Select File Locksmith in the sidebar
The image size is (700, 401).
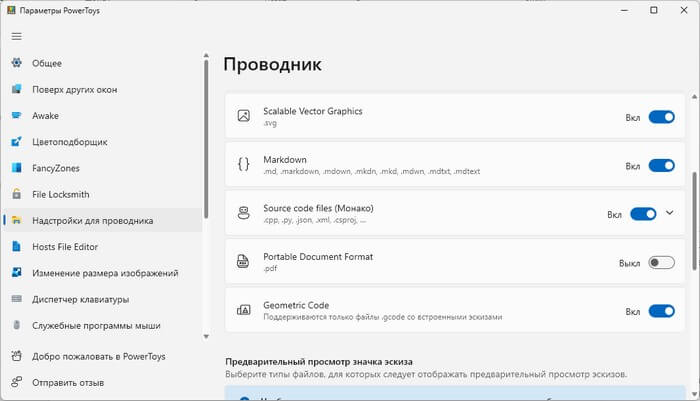pyautogui.click(x=103, y=194)
